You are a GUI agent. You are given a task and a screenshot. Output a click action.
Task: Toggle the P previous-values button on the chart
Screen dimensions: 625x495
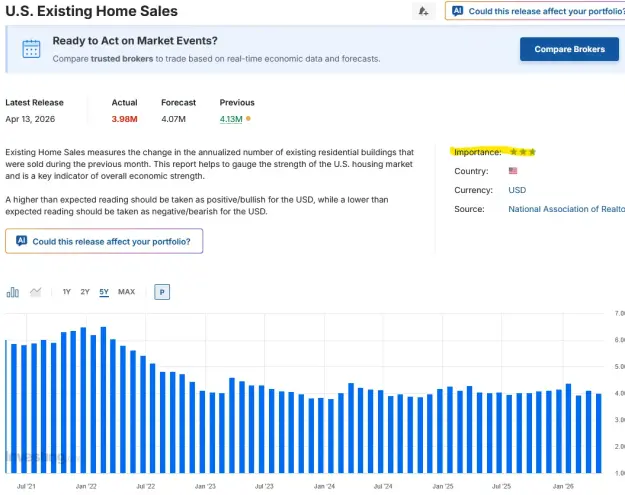(x=162, y=292)
